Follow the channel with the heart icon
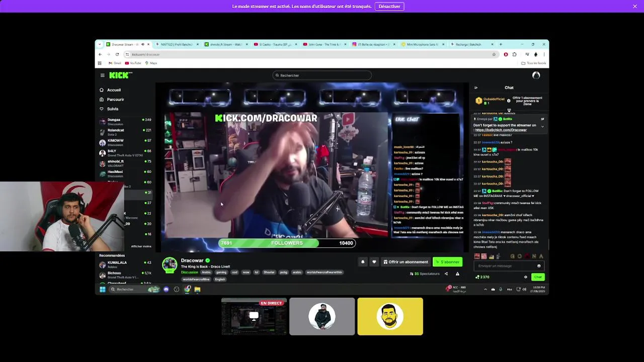Screen dimensions: 644x362 click(x=374, y=262)
